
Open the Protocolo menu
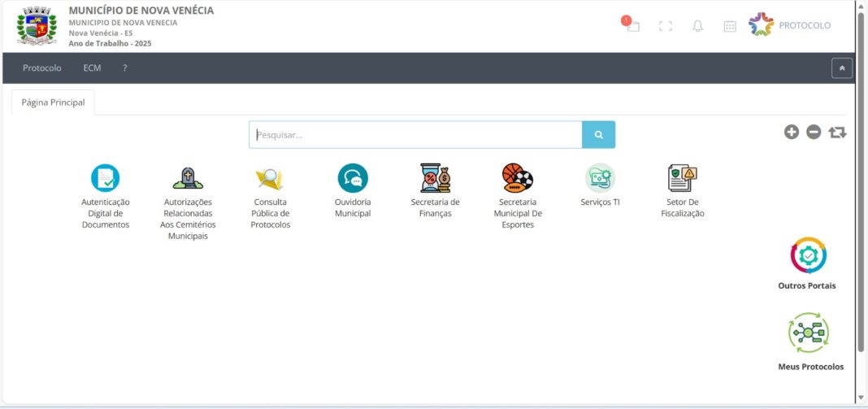[42, 68]
